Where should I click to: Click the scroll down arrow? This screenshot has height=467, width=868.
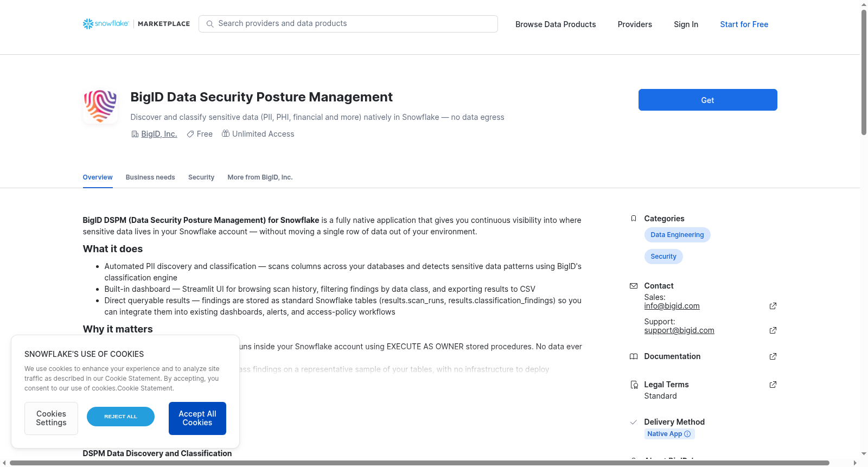point(864,453)
